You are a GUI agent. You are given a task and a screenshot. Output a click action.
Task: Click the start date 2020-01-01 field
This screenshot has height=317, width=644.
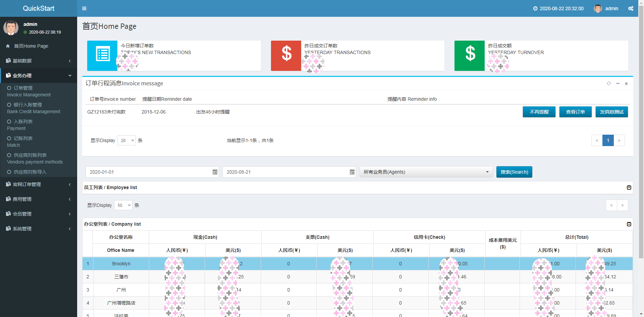[x=148, y=172]
